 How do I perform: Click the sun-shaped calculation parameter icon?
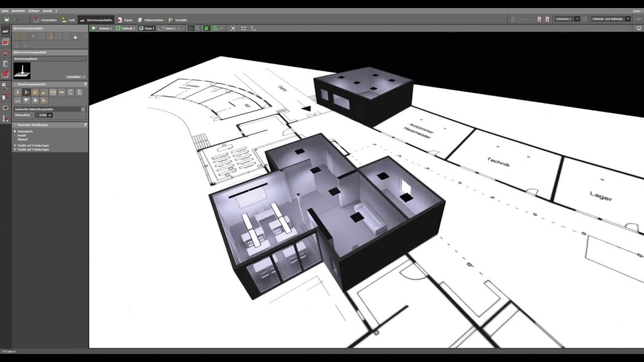(35, 101)
